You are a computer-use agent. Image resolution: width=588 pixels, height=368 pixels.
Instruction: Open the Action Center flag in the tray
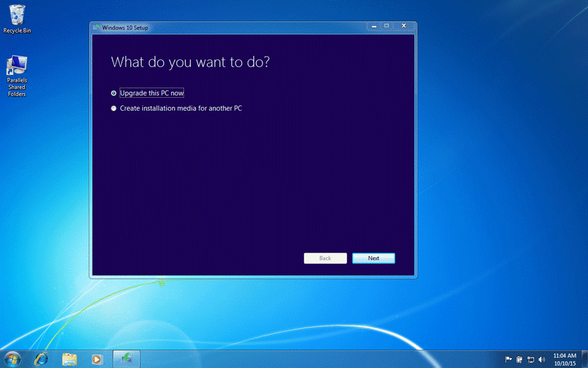tap(508, 359)
